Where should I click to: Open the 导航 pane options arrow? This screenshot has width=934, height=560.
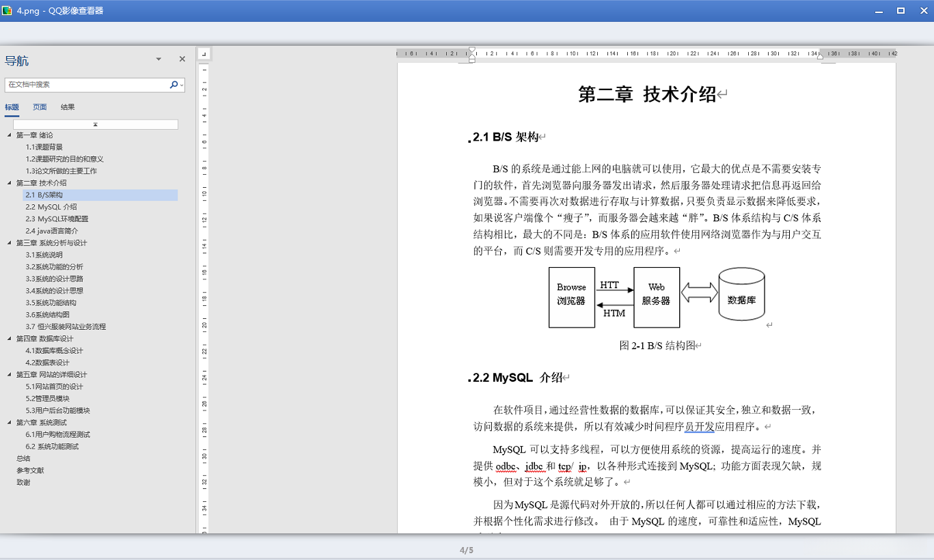[159, 59]
